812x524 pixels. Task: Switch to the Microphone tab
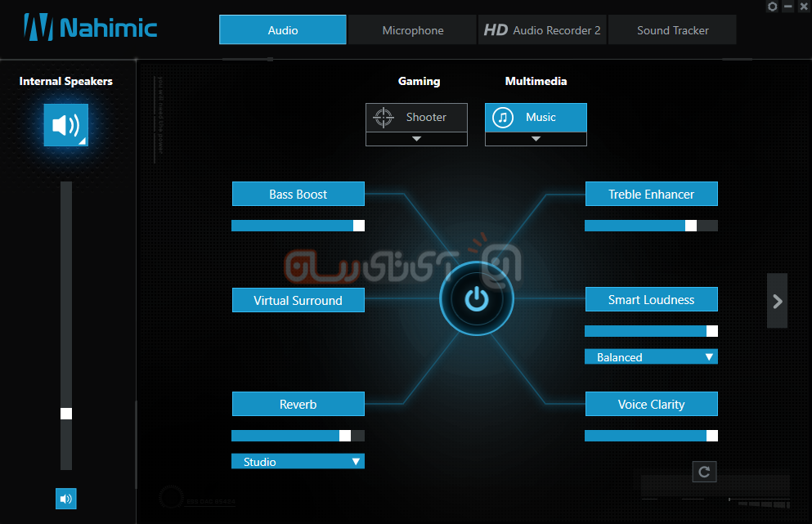pyautogui.click(x=413, y=30)
